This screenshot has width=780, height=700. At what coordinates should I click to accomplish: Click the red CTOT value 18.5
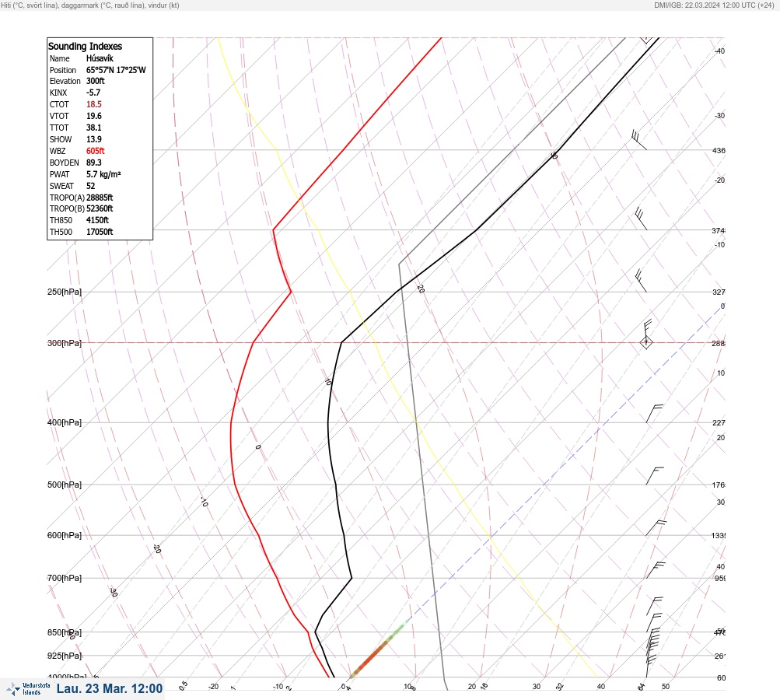(x=93, y=104)
